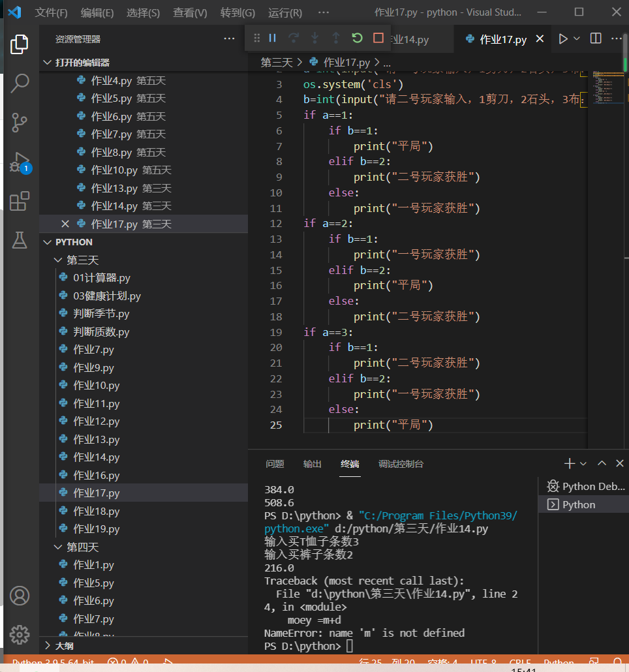Open 03健康计划.py in file tree
Viewport: 629px width, 672px height.
107,296
